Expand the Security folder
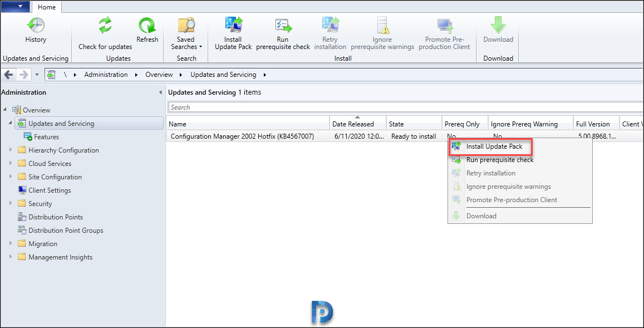 11,203
